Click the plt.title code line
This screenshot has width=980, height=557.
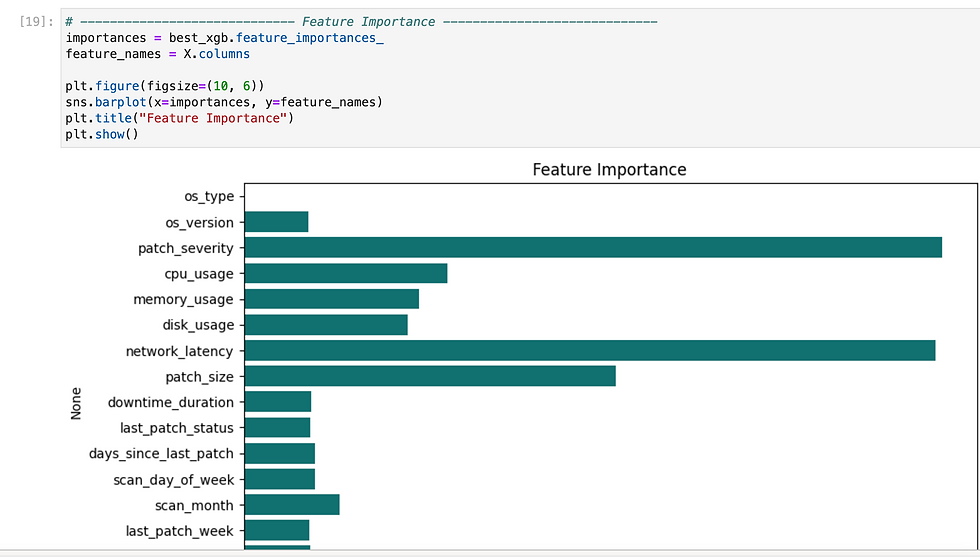pyautogui.click(x=179, y=118)
